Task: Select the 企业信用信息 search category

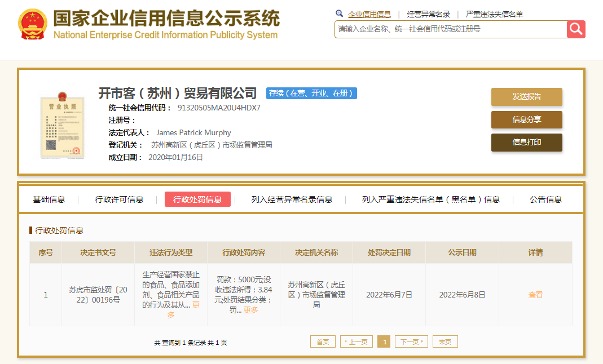Action: click(x=369, y=14)
